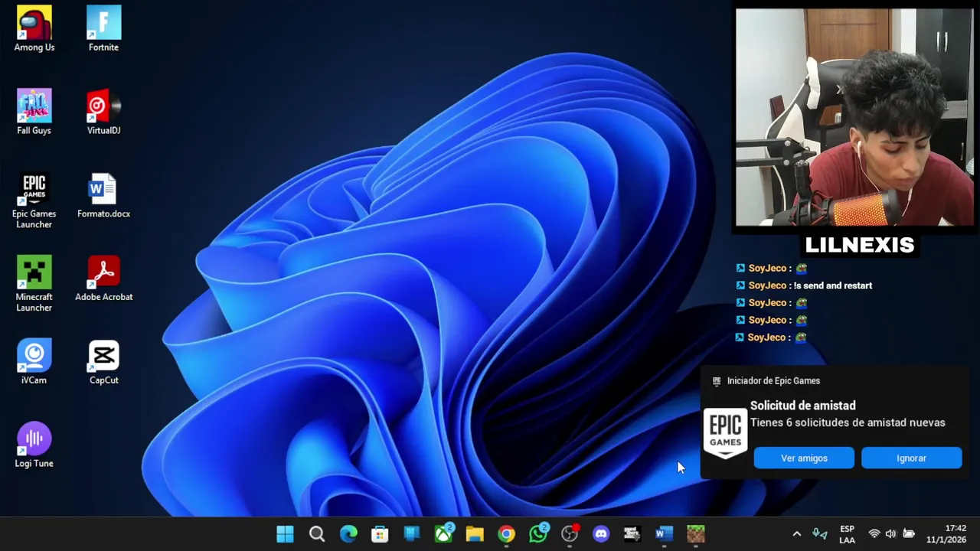Click the Solicitud de amistad notification title

click(x=803, y=406)
